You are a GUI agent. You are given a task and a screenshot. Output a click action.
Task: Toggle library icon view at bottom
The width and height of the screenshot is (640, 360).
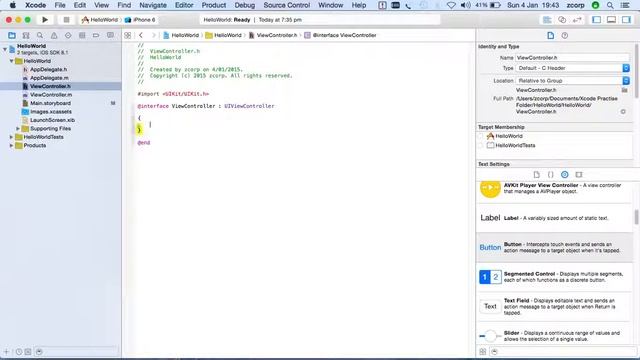click(x=483, y=351)
